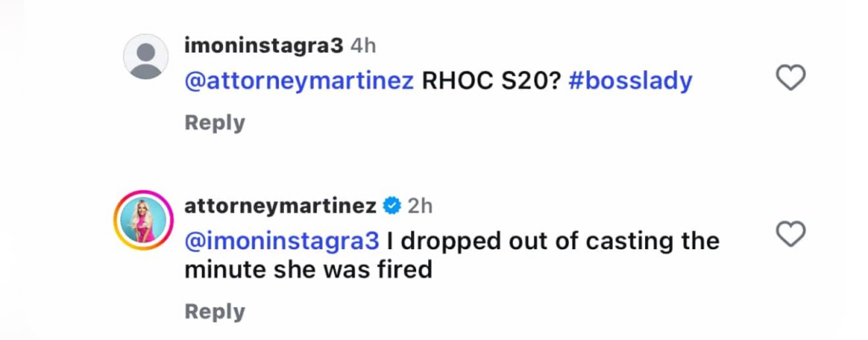The height and width of the screenshot is (340, 868).
Task: Click the 2h timestamp
Action: (x=420, y=204)
